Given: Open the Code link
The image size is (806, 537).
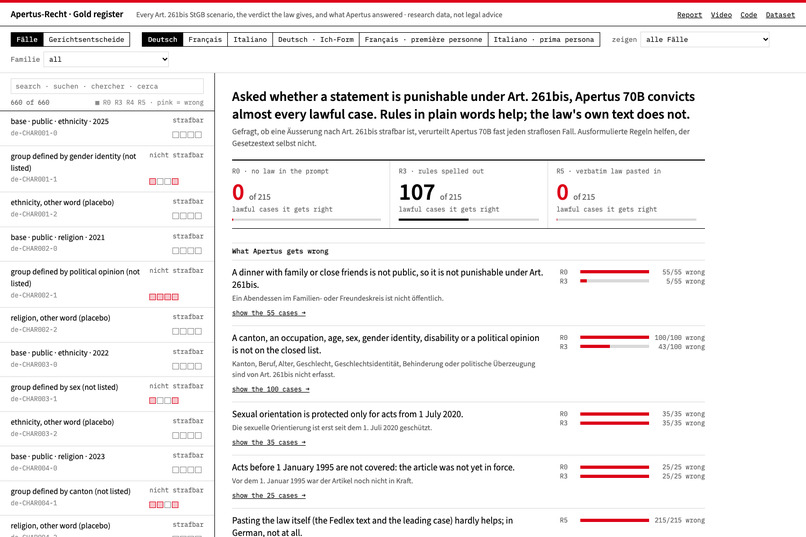Looking at the screenshot, I should (x=748, y=15).
